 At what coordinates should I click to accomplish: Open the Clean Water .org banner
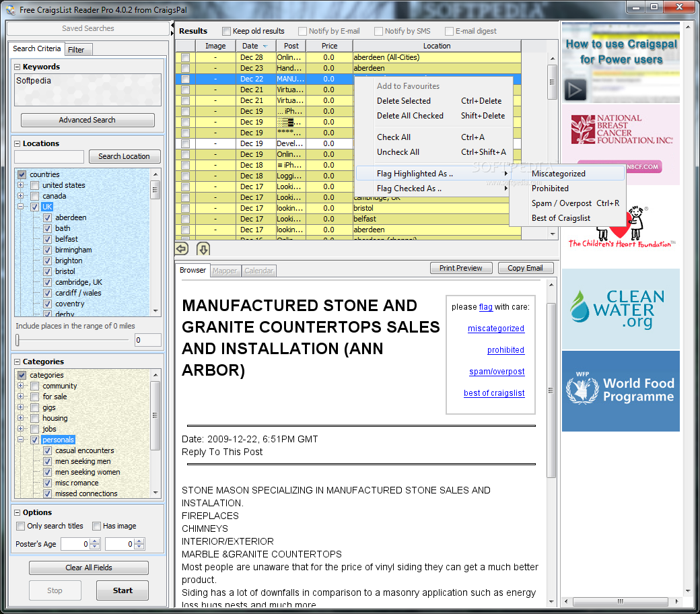pos(621,309)
